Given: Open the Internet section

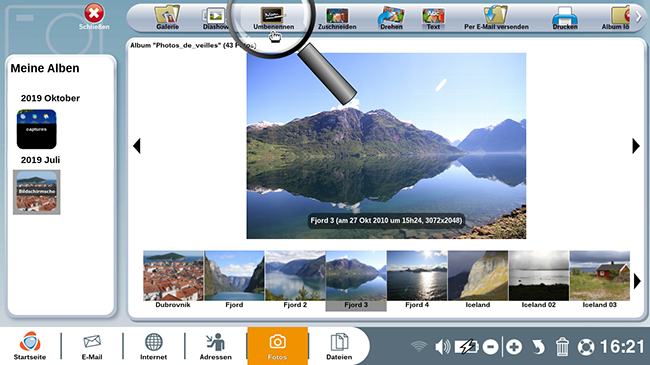Looking at the screenshot, I should point(153,346).
